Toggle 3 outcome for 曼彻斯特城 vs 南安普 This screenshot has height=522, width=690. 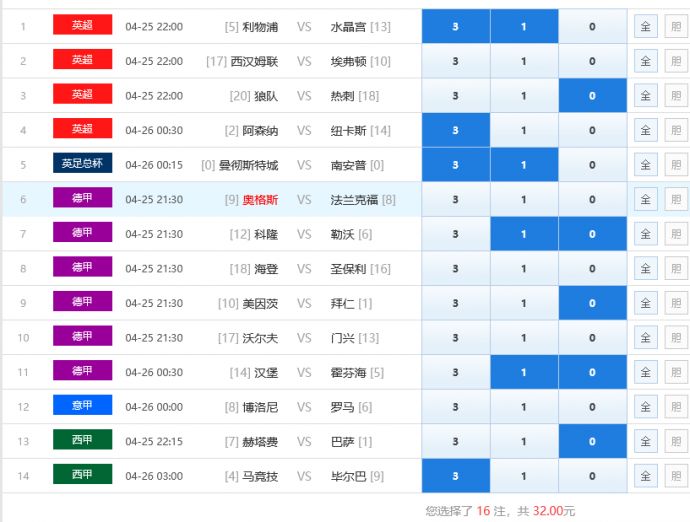point(455,165)
